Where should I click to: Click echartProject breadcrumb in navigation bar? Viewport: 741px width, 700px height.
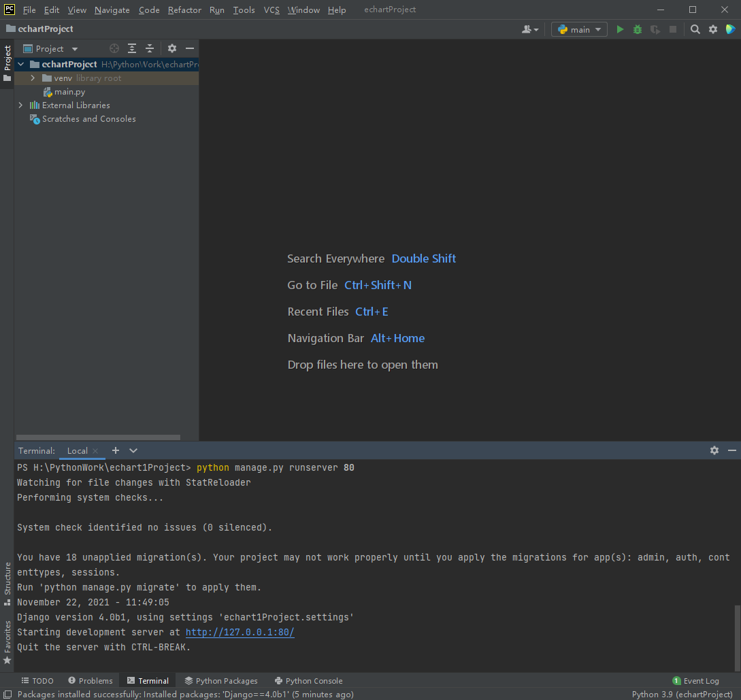click(40, 29)
